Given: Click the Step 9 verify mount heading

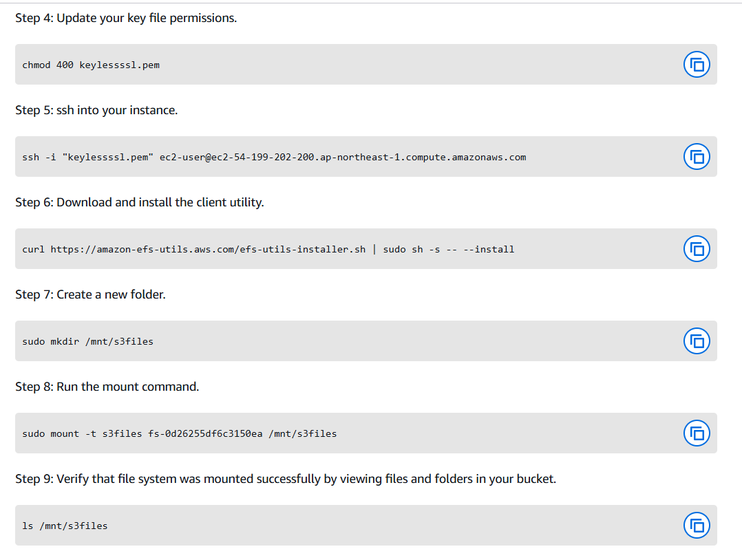Looking at the screenshot, I should 286,479.
